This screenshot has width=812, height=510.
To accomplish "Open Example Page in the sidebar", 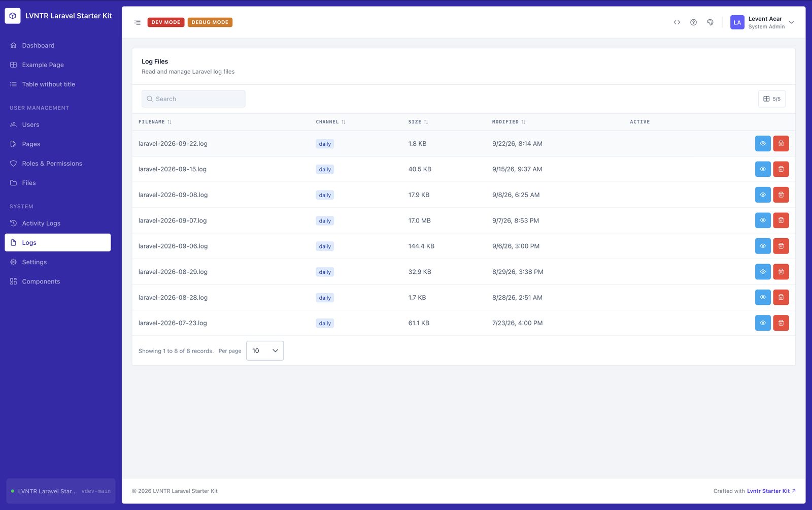I will (58, 65).
